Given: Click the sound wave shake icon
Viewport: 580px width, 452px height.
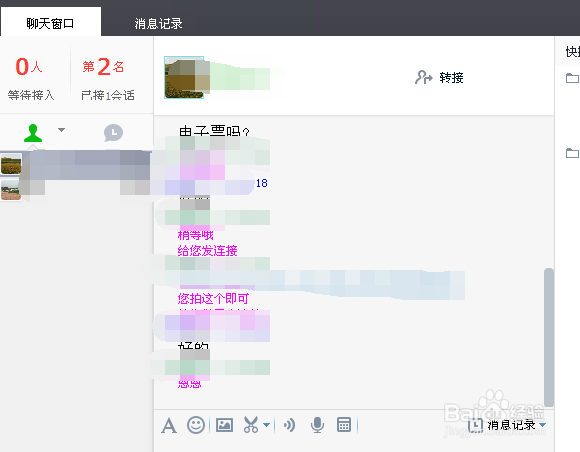Looking at the screenshot, I should click(x=289, y=425).
